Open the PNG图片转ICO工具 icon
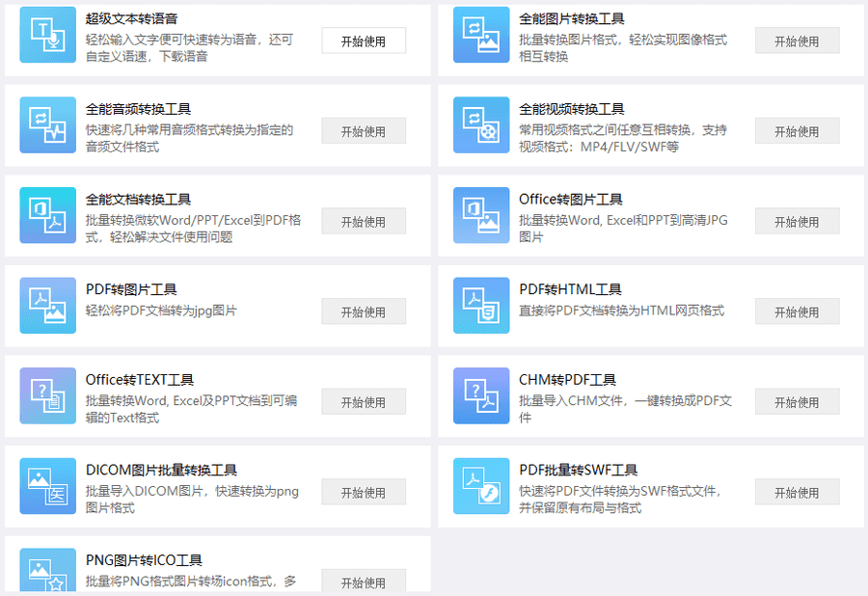Screen dimensions: 868x596 tap(47, 572)
